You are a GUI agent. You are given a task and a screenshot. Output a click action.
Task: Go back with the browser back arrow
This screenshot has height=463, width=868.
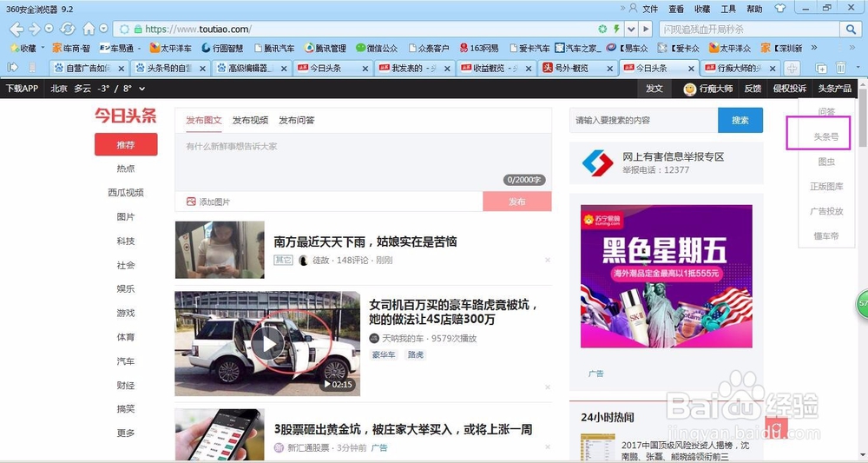[16, 29]
